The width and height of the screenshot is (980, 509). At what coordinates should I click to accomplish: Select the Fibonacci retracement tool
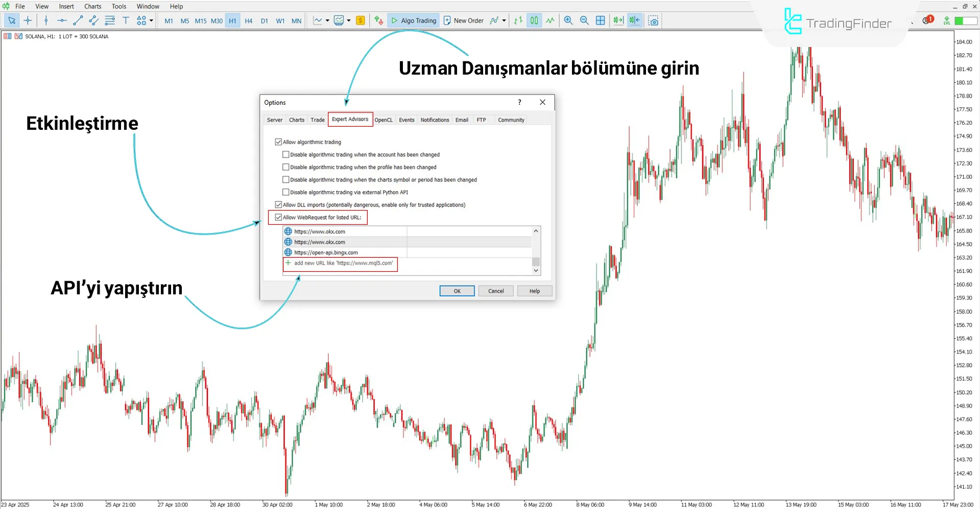click(x=110, y=20)
